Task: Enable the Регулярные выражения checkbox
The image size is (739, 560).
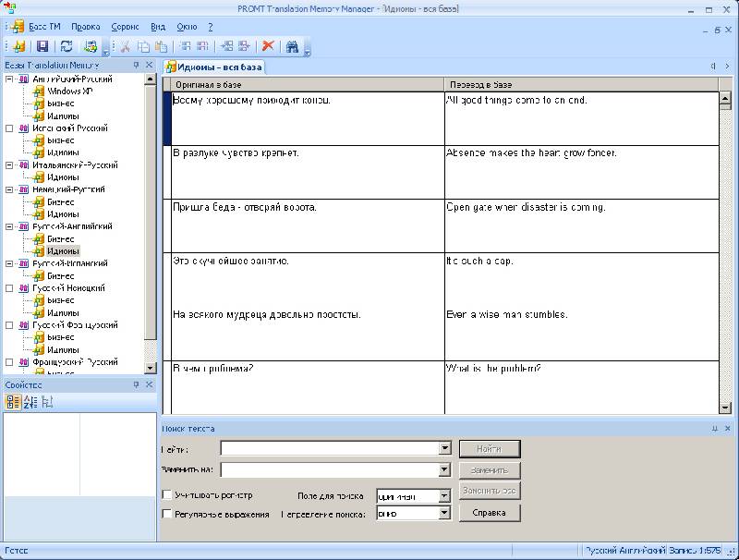Action: point(167,514)
